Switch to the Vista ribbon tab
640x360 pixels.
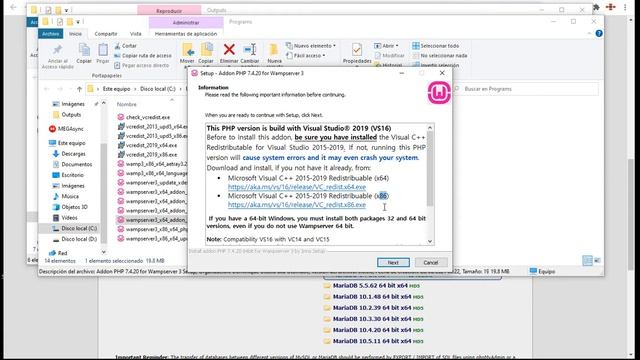tap(136, 34)
